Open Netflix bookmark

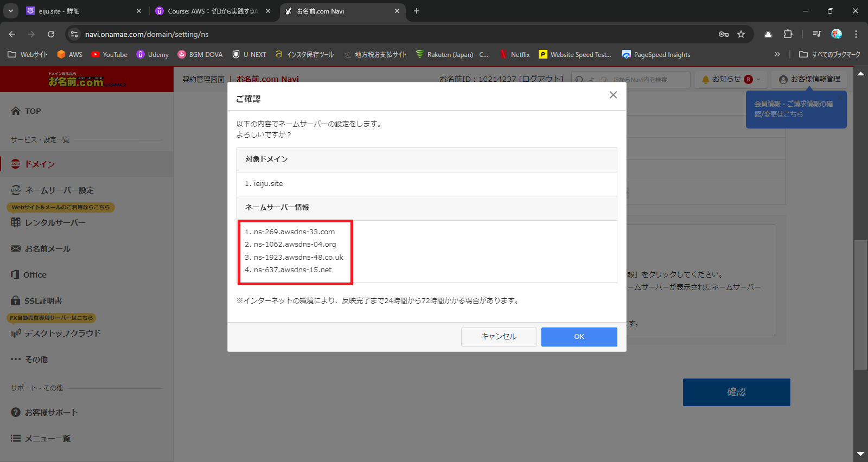514,55
